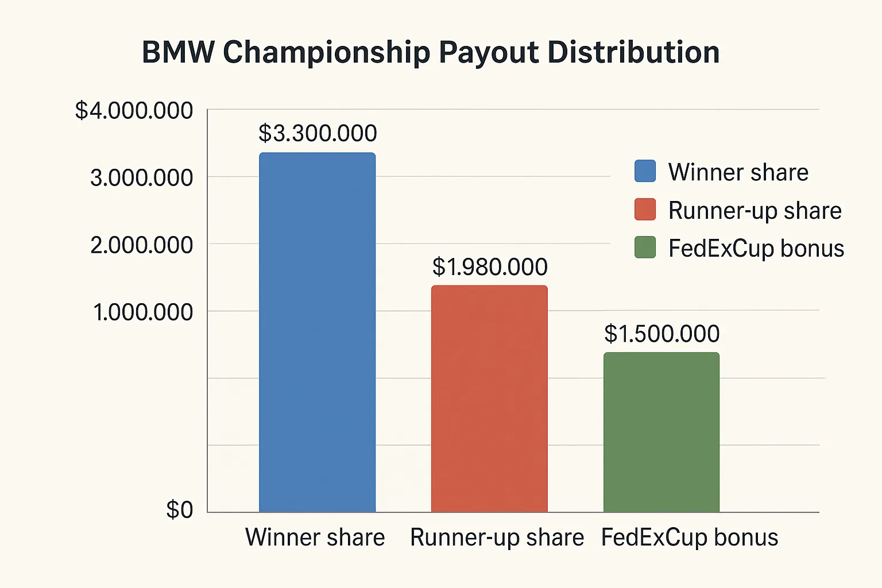Image resolution: width=882 pixels, height=588 pixels.
Task: Select the "FedExCup bonus" legend text
Action: coord(756,249)
